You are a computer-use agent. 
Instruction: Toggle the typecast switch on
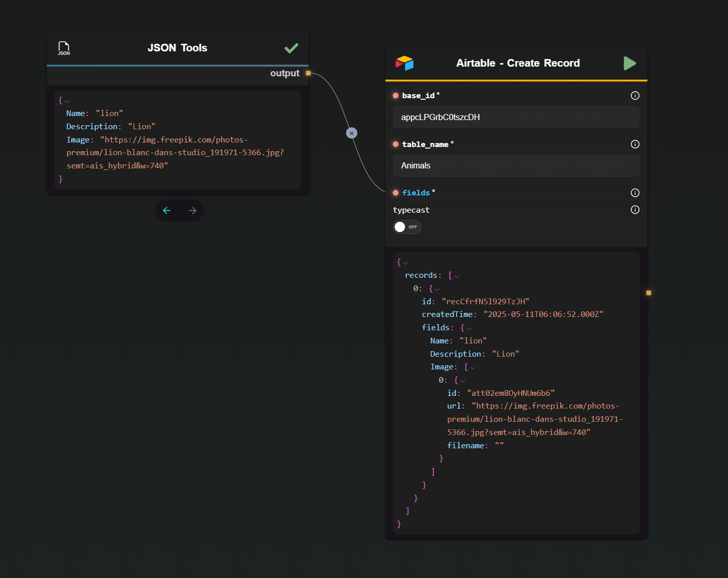[x=407, y=227]
